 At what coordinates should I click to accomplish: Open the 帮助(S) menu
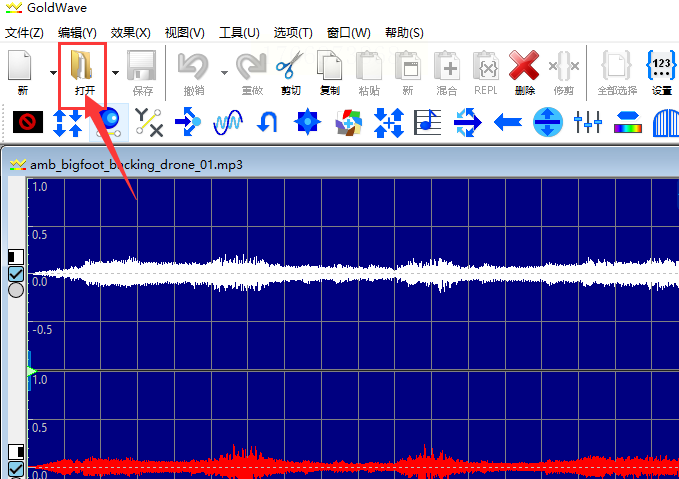coord(404,33)
